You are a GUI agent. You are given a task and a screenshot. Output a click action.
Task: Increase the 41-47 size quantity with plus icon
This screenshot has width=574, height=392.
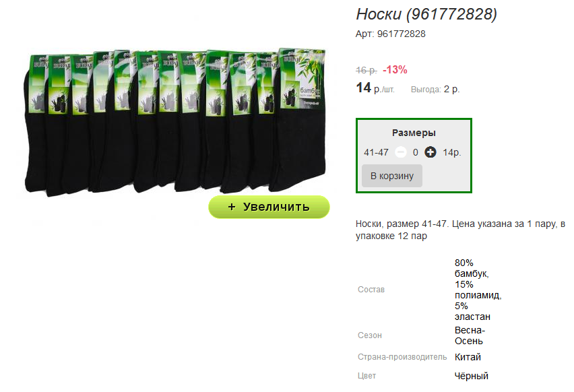tap(430, 152)
